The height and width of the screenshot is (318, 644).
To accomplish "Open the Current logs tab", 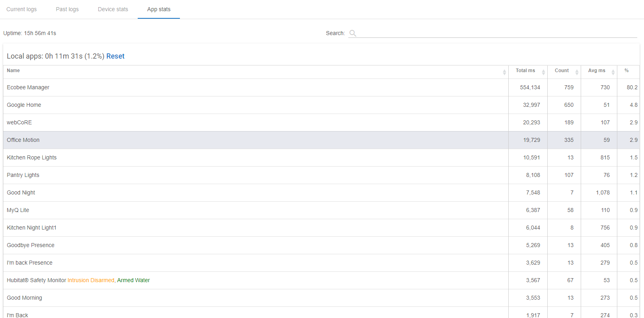I will coord(21,9).
